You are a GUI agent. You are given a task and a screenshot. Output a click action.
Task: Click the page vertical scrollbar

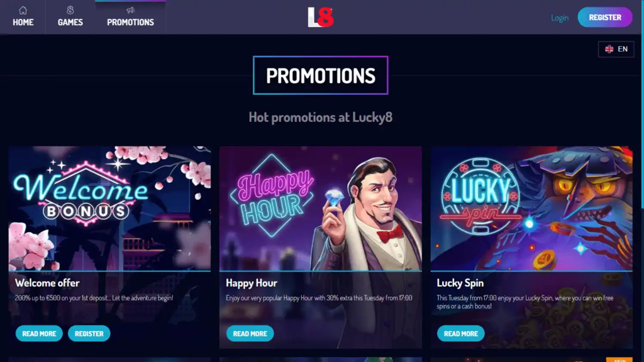point(641,181)
